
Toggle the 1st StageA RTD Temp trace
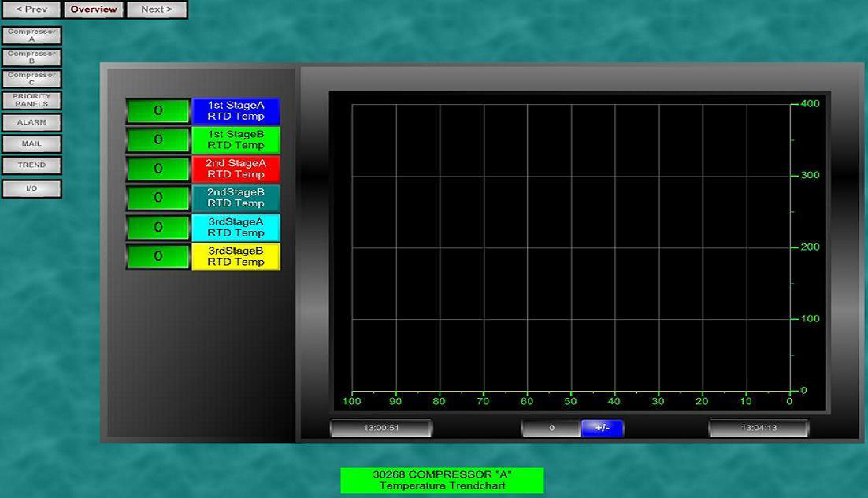(236, 111)
